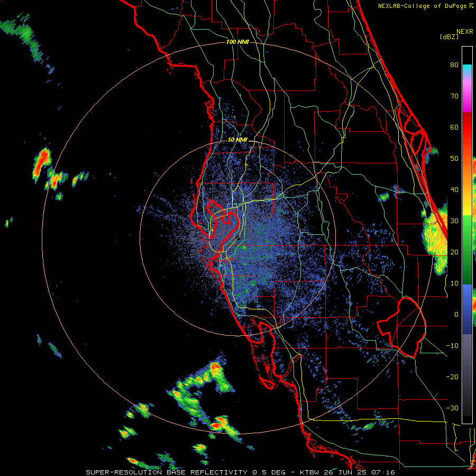
Task: Select the 40 value on dBZ scale
Action: point(454,189)
